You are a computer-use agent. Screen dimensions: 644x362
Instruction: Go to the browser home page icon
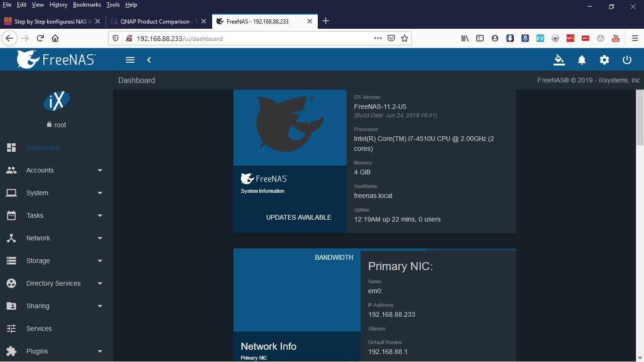pyautogui.click(x=55, y=38)
